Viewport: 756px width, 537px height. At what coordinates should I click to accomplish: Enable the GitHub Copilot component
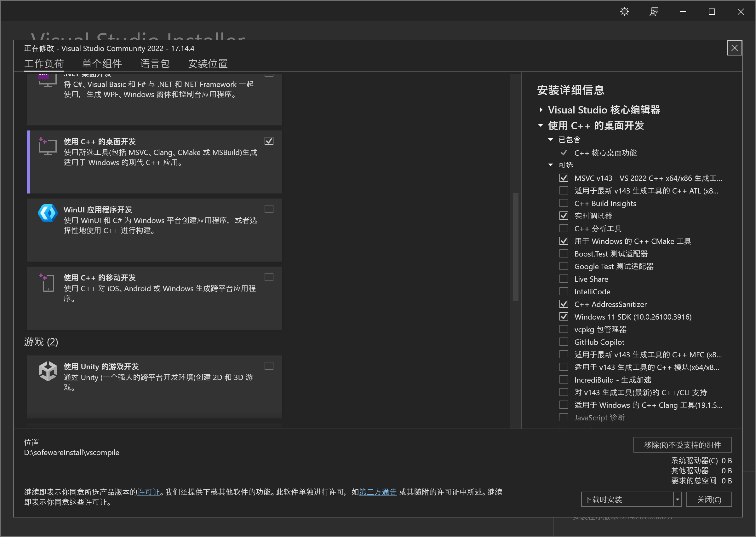click(564, 342)
